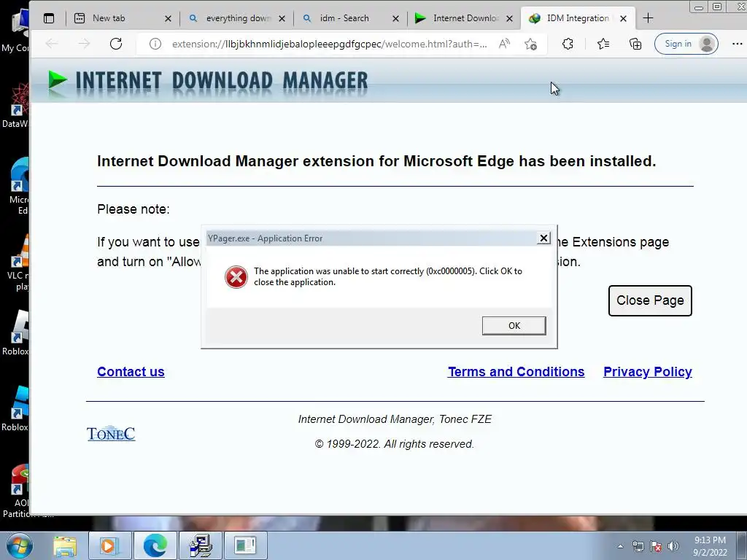The height and width of the screenshot is (560, 747).
Task: Open the volume speaker tray icon
Action: click(673, 546)
